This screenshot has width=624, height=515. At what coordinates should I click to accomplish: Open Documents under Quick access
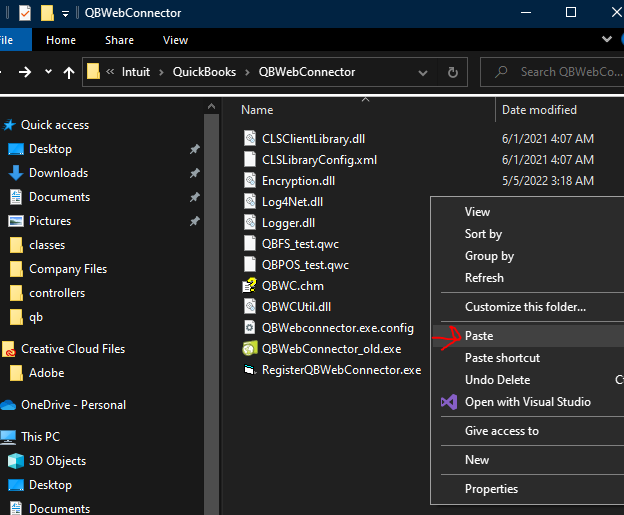click(59, 197)
